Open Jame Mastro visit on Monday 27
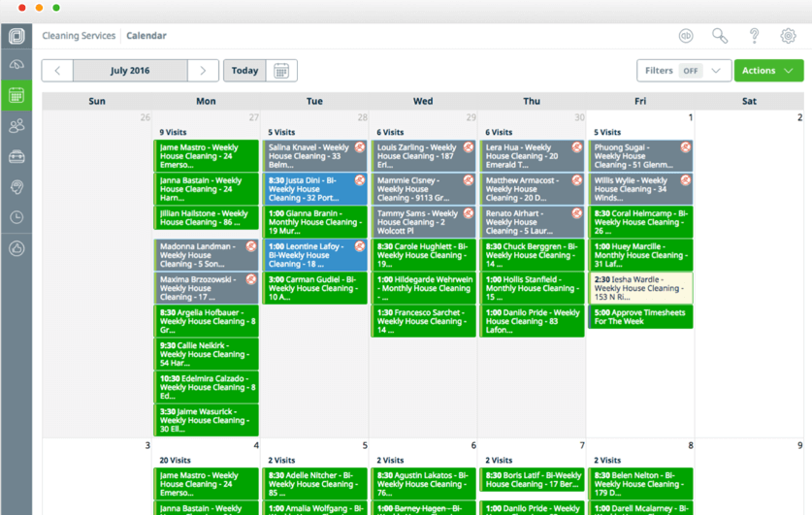 coord(206,156)
